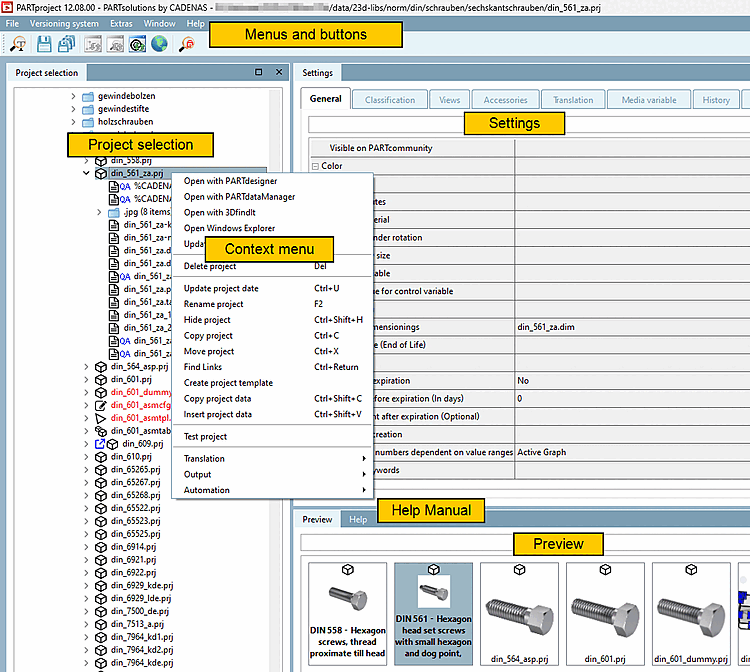The image size is (750, 672).
Task: Choose Rename project from the context menu
Action: (213, 304)
